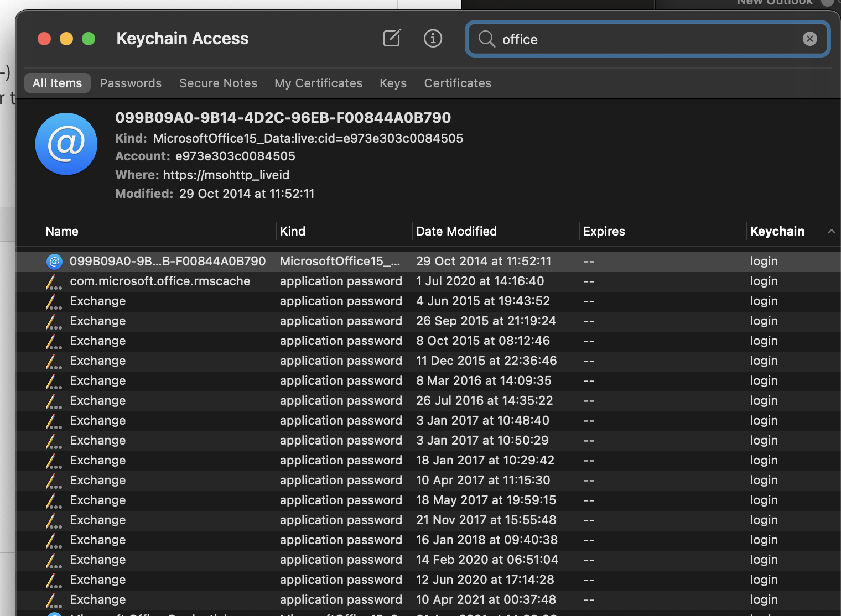Click the large blue @ item icon
The width and height of the screenshot is (841, 616).
click(x=66, y=144)
